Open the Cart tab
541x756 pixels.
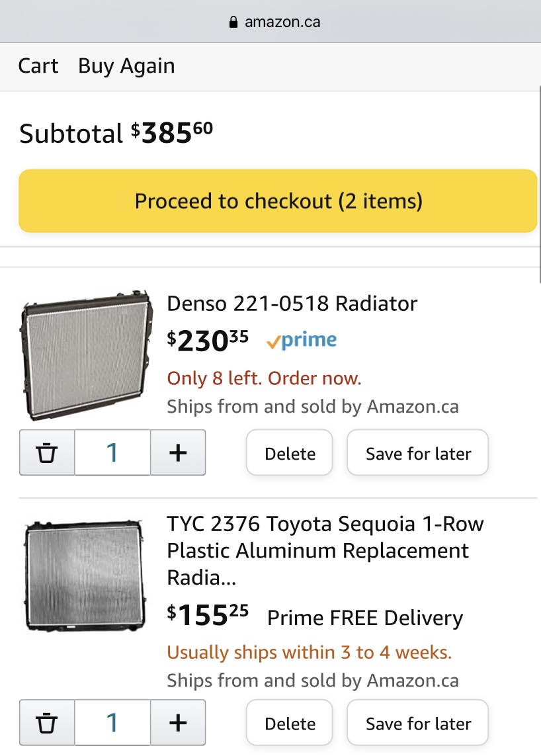tap(38, 66)
